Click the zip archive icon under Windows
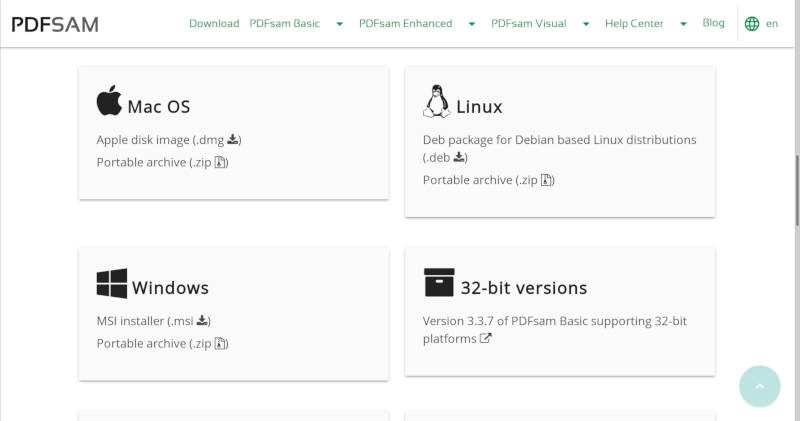The width and height of the screenshot is (800, 421). tap(220, 343)
